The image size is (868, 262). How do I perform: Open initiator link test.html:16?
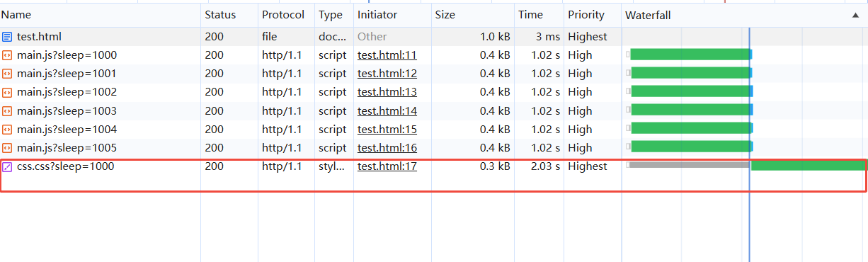(387, 148)
